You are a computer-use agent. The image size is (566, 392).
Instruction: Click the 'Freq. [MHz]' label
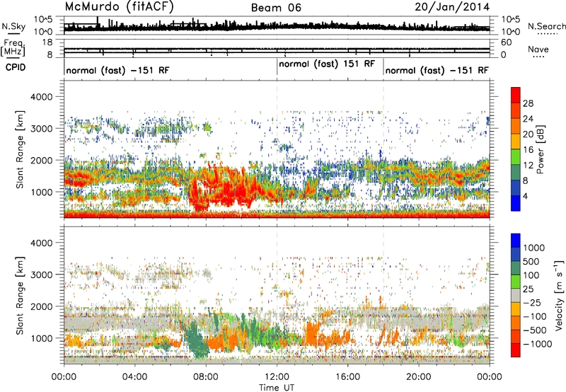(13, 47)
